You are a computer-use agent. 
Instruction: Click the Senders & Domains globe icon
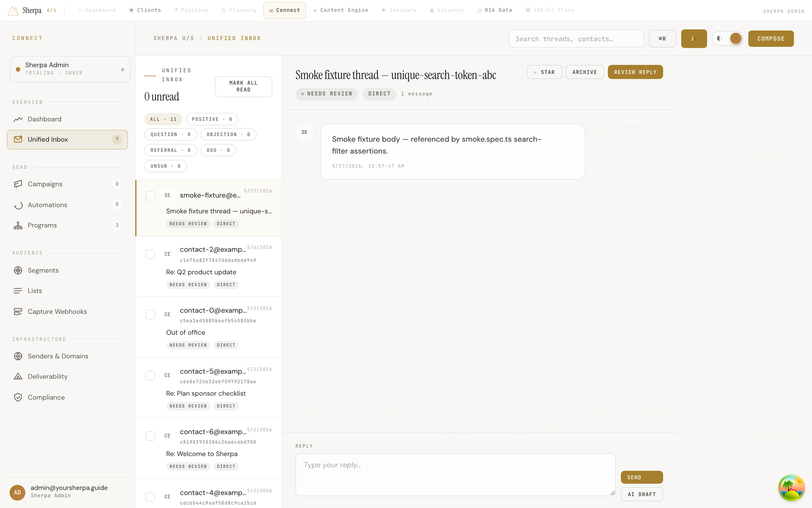[x=18, y=356]
